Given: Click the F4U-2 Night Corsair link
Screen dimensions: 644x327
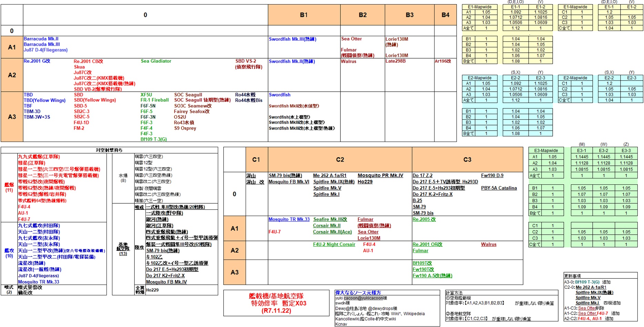Looking at the screenshot, I should [x=334, y=244].
